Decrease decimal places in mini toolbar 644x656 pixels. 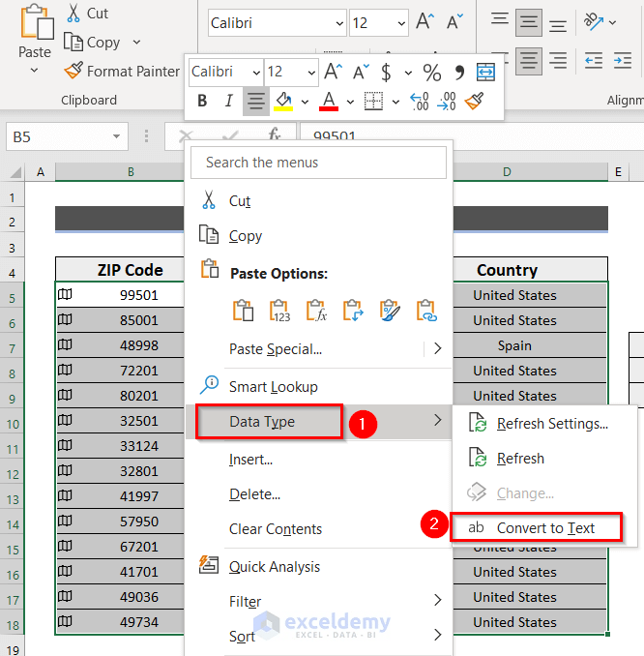tap(446, 102)
